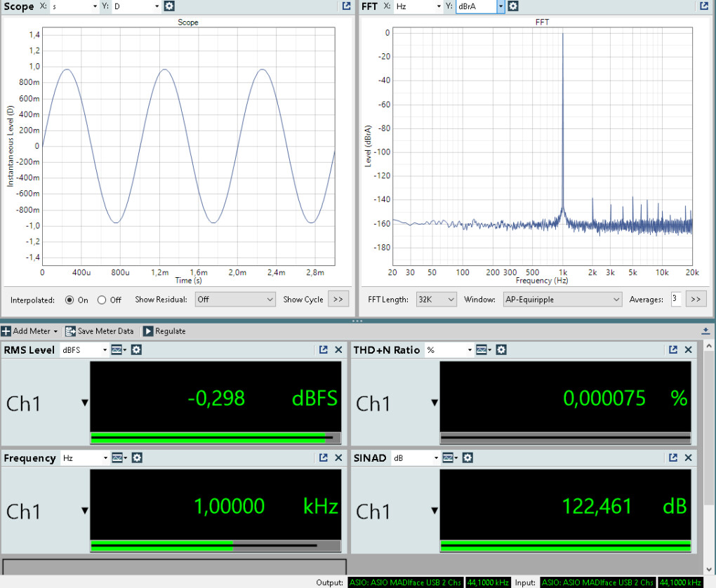Click the Regulate button
This screenshot has width=716, height=588.
(165, 331)
